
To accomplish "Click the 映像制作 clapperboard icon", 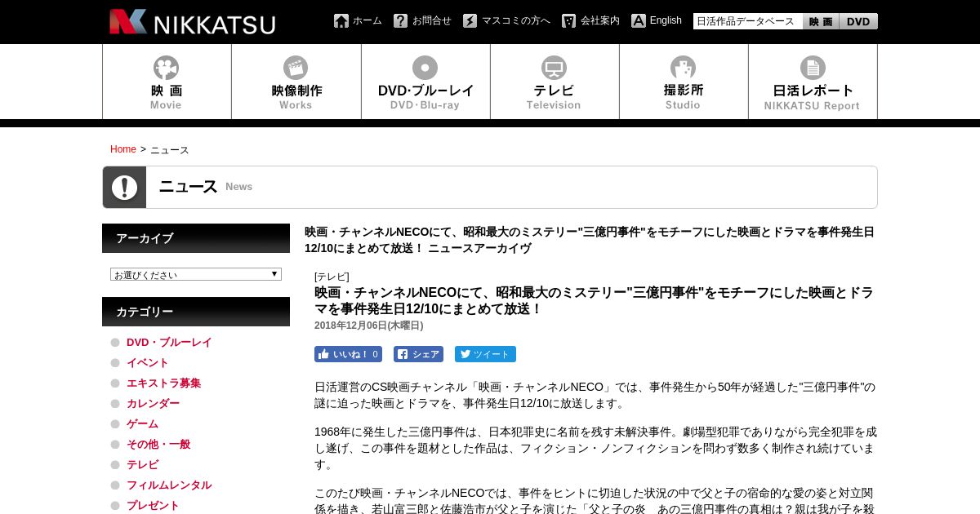I will coord(296,68).
